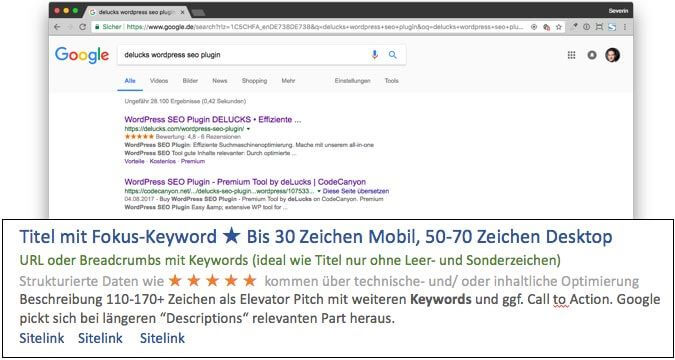This screenshot has width=675, height=360.
Task: Open a new tab next to current tab
Action: click(198, 13)
